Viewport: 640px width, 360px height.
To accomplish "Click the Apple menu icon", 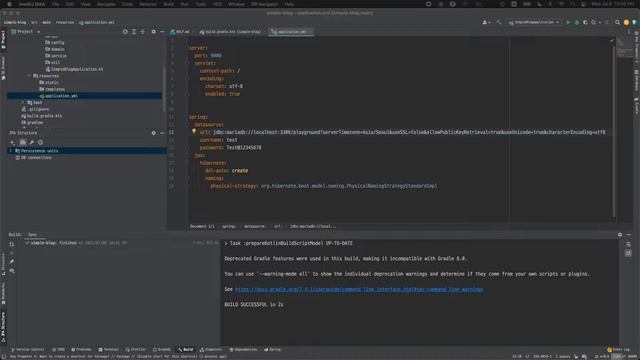I will [9, 4].
